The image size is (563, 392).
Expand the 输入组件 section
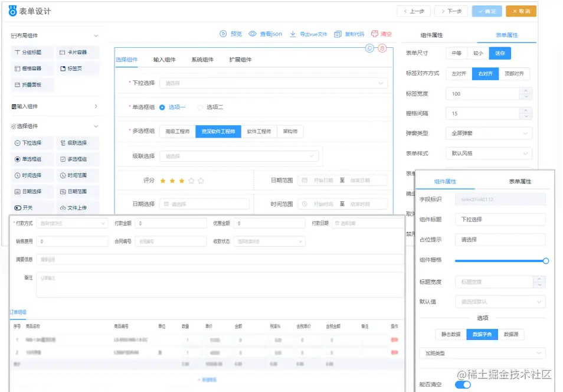click(x=96, y=106)
